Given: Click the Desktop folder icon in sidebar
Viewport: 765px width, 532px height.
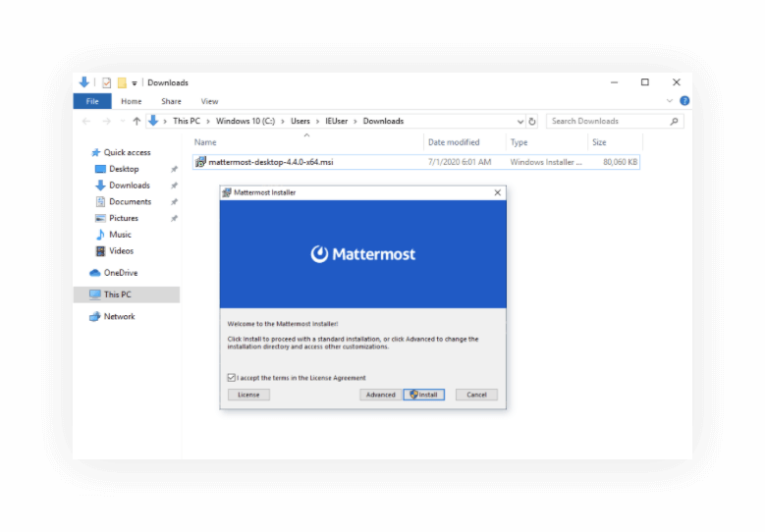Looking at the screenshot, I should click(x=100, y=169).
